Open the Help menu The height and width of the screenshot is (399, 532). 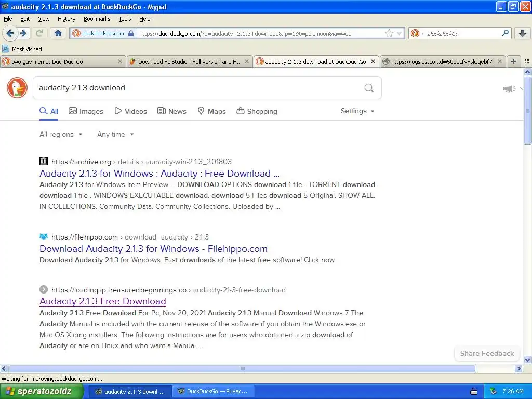point(144,19)
